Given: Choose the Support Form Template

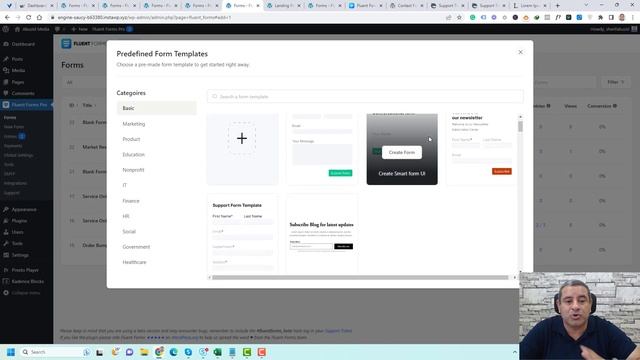Looking at the screenshot, I should coord(242,233).
